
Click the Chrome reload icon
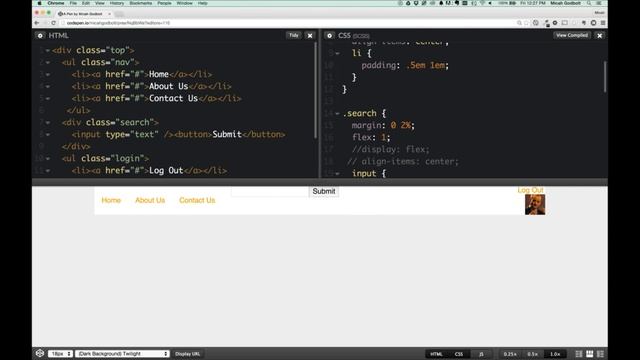point(53,23)
